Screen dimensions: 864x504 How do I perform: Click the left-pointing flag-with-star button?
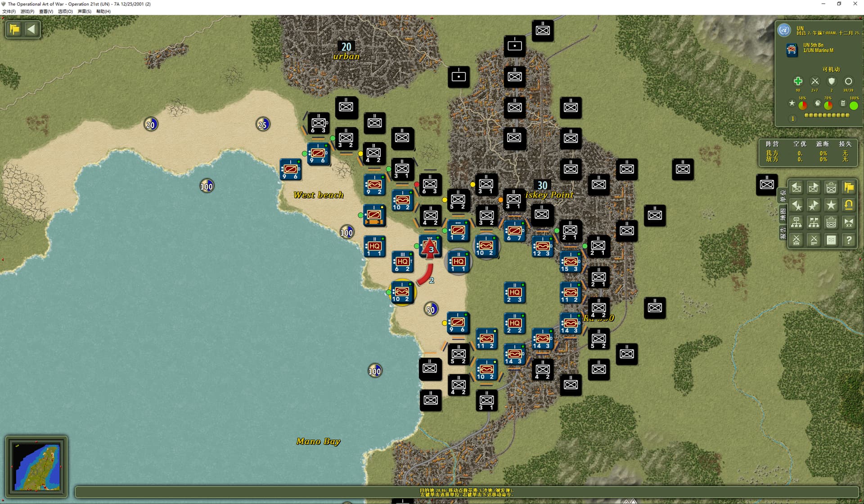tap(796, 205)
